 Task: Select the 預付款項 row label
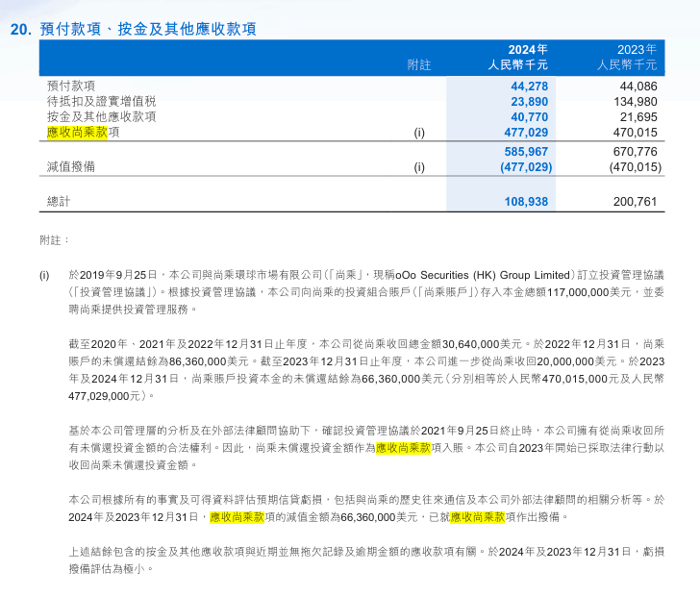71,87
